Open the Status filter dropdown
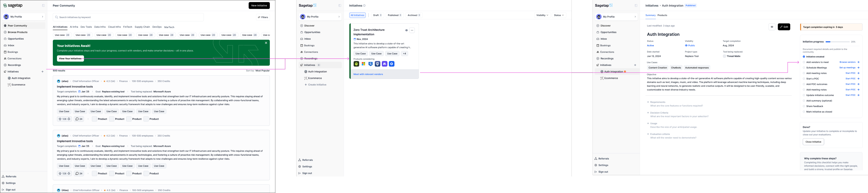 point(559,15)
